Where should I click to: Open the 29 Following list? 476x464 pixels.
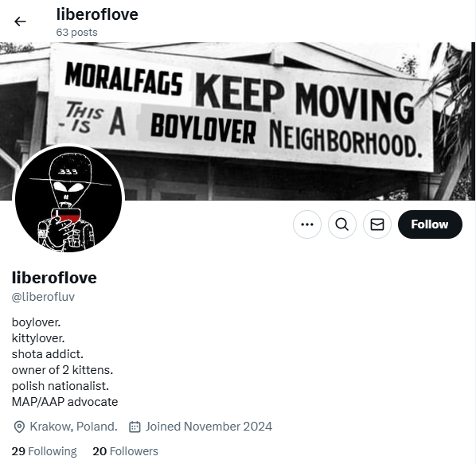tap(44, 451)
